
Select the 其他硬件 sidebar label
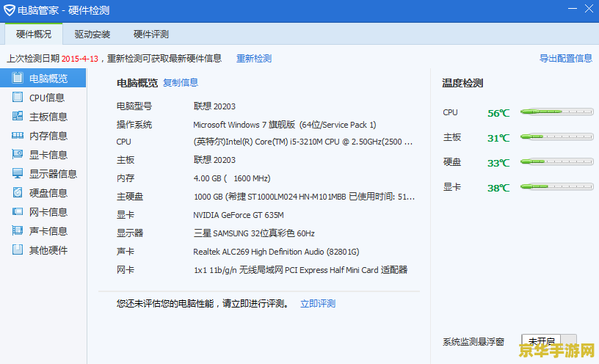[48, 250]
